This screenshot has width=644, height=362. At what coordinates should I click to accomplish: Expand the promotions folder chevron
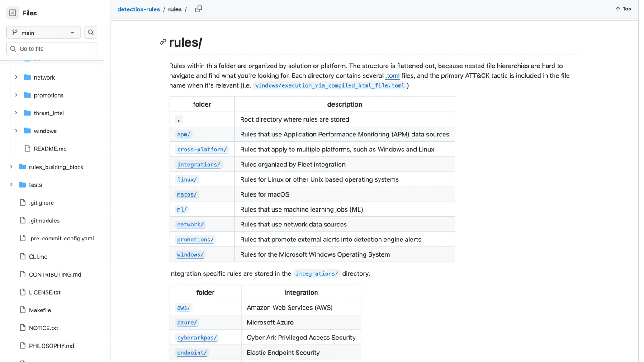click(x=16, y=95)
